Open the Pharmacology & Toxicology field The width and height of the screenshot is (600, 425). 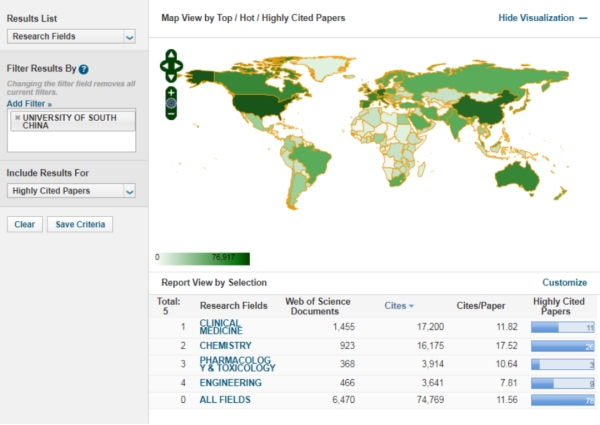[228, 364]
